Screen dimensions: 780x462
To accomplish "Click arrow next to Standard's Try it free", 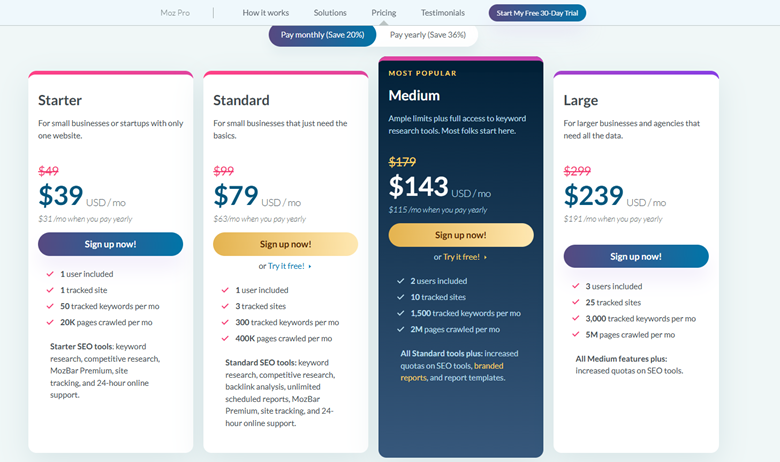I will coord(310,267).
